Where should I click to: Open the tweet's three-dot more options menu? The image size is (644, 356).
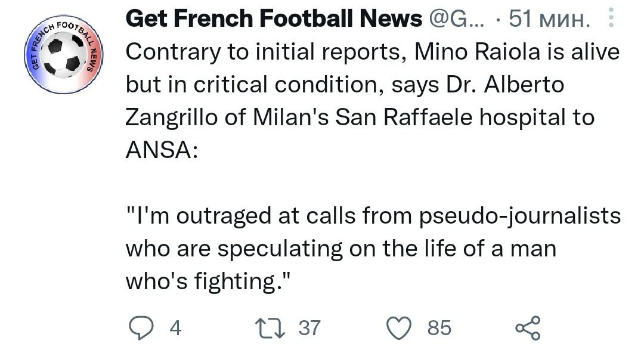609,20
